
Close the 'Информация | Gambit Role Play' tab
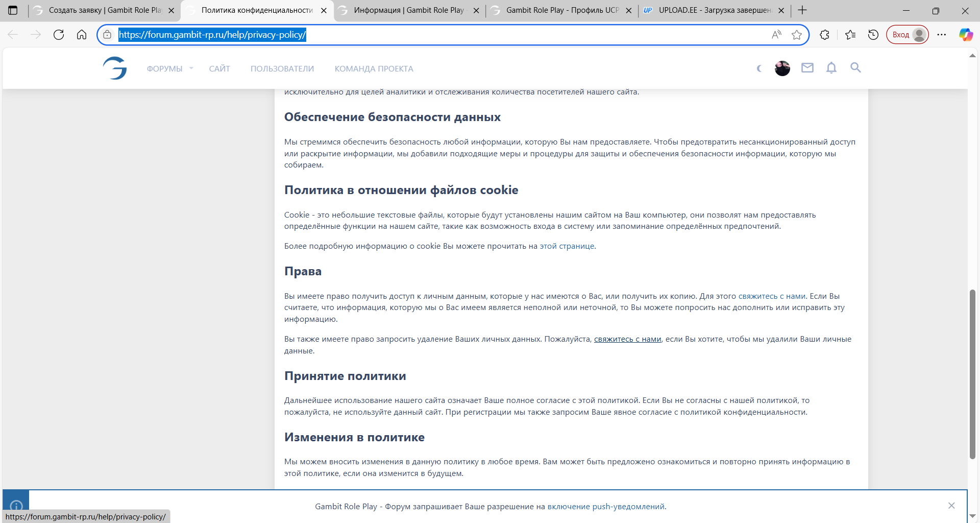click(476, 10)
